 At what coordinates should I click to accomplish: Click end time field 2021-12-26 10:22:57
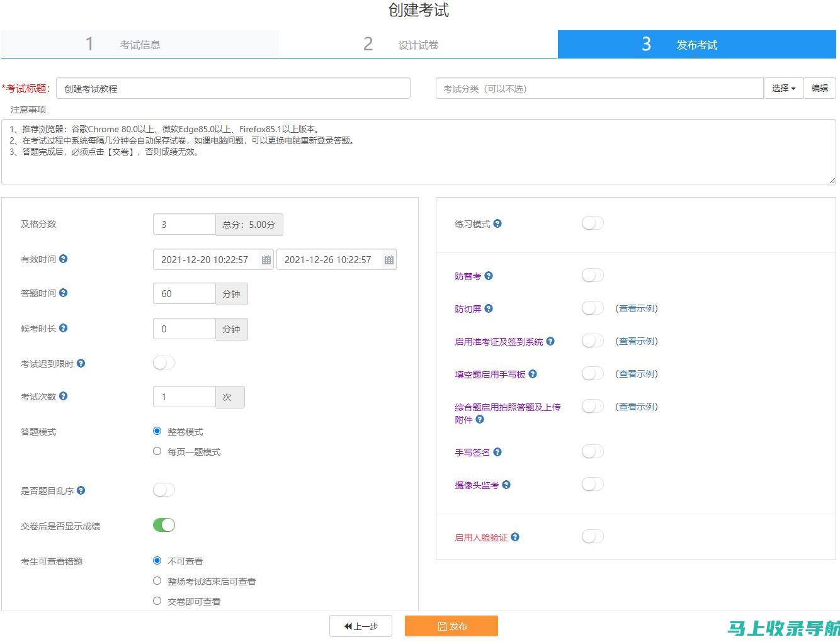pos(329,260)
